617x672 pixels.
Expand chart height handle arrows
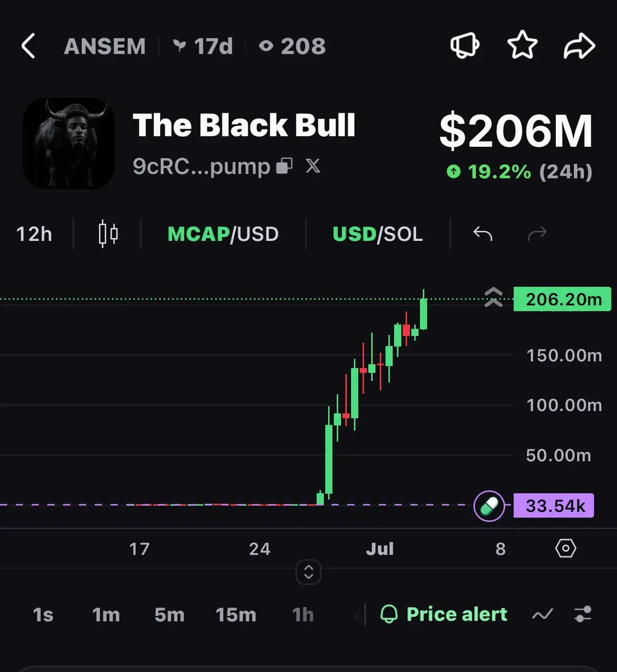[308, 572]
